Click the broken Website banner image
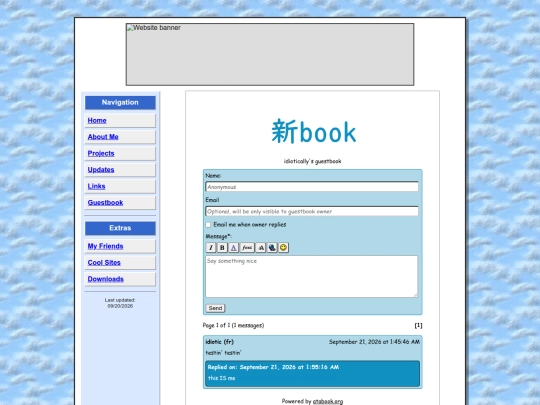The image size is (540, 405). (270, 54)
